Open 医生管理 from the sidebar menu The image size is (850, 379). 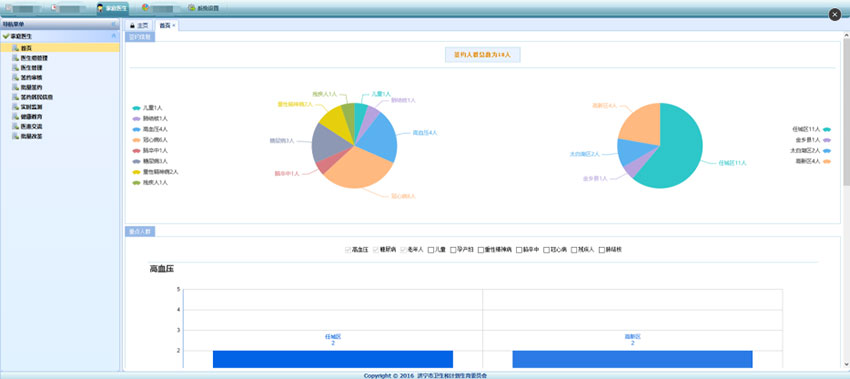point(31,68)
